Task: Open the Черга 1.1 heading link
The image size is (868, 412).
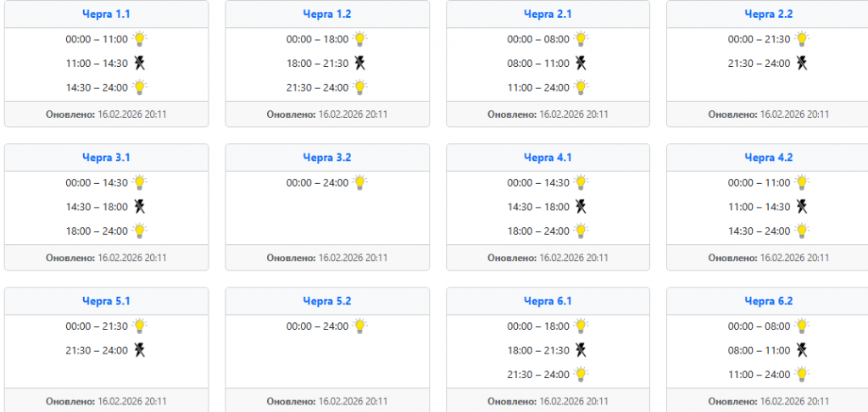Action: tap(107, 14)
